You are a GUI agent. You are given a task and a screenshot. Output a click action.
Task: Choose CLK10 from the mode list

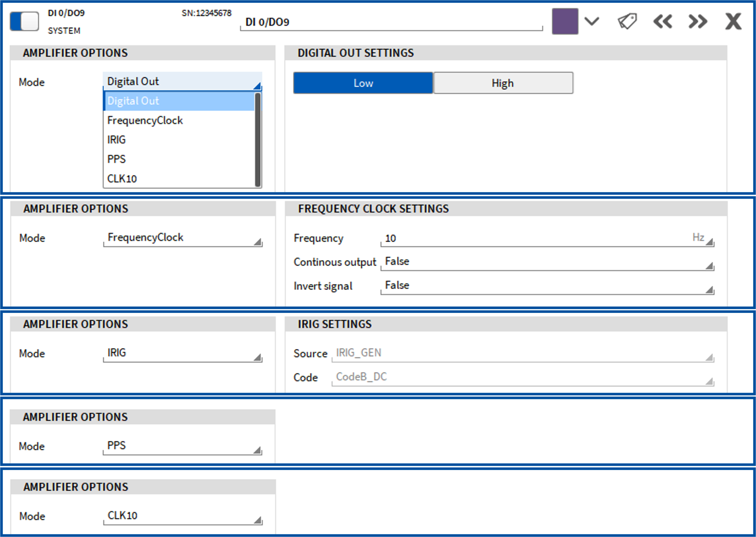(x=179, y=179)
